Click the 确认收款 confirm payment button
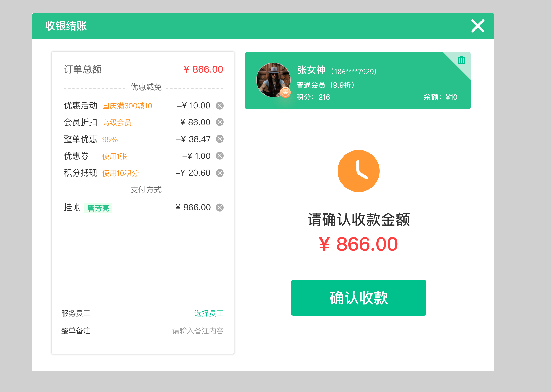 pos(358,298)
